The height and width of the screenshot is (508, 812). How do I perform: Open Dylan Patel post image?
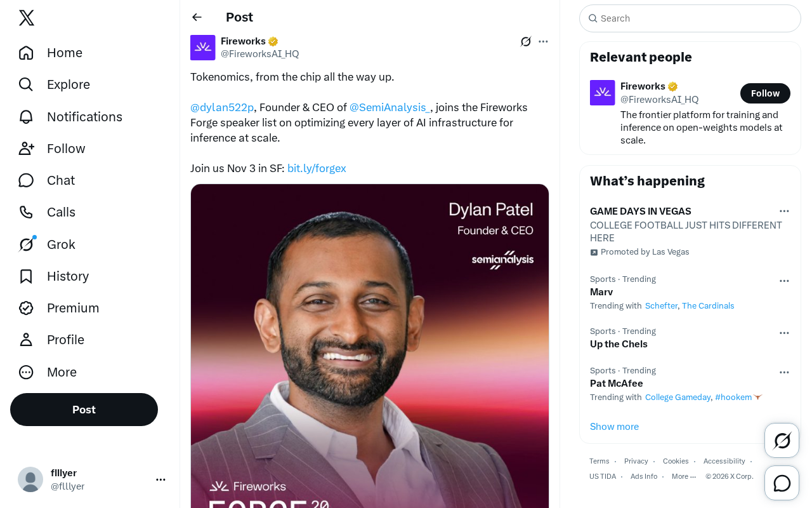pos(370,346)
